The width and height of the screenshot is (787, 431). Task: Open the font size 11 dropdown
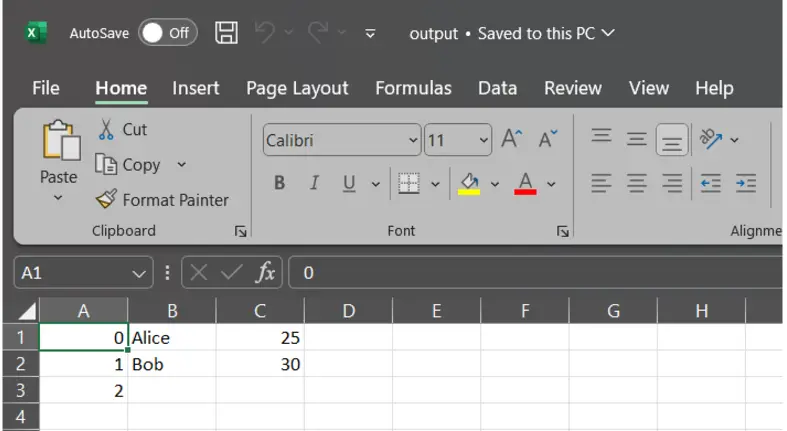pyautogui.click(x=484, y=140)
